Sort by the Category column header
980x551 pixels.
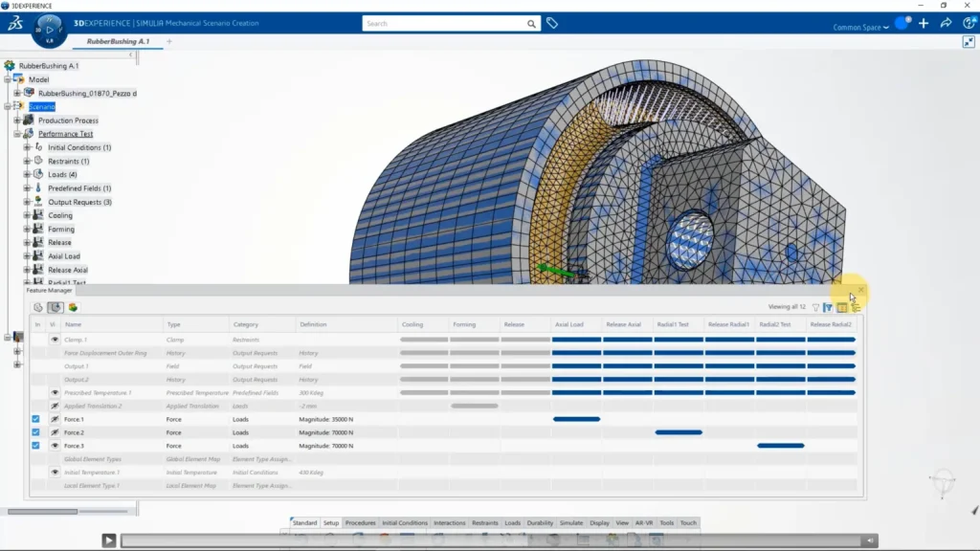click(x=246, y=324)
